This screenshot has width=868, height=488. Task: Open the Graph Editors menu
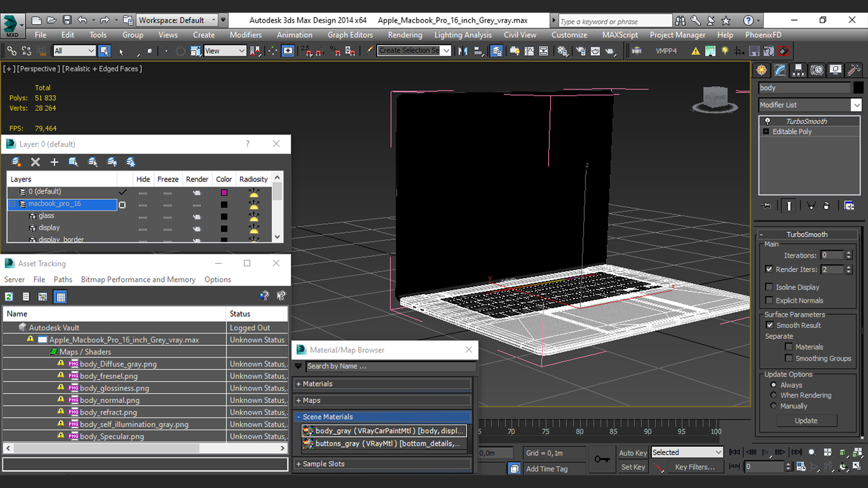[350, 35]
